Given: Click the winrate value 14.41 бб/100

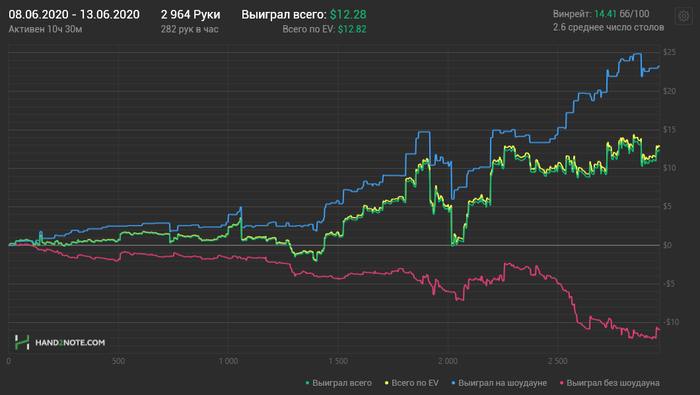Looking at the screenshot, I should (x=621, y=14).
